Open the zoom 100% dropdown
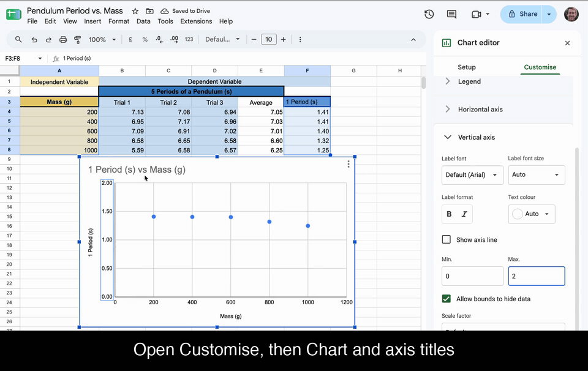Image resolution: width=588 pixels, height=371 pixels. tap(102, 39)
